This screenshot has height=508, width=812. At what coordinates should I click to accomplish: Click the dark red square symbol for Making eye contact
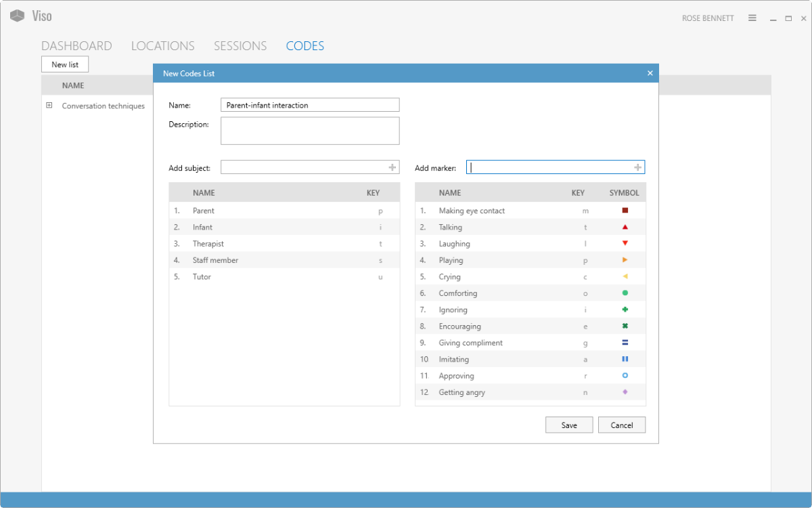point(625,211)
